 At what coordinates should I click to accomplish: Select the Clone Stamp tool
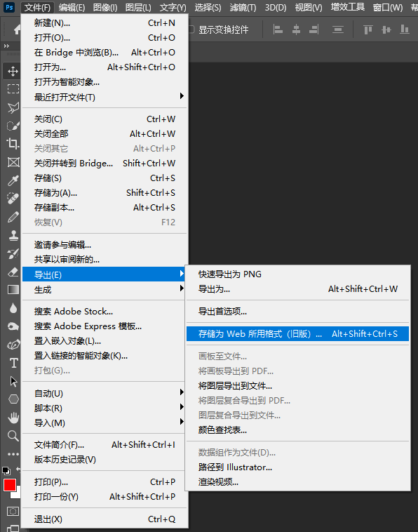click(x=13, y=235)
